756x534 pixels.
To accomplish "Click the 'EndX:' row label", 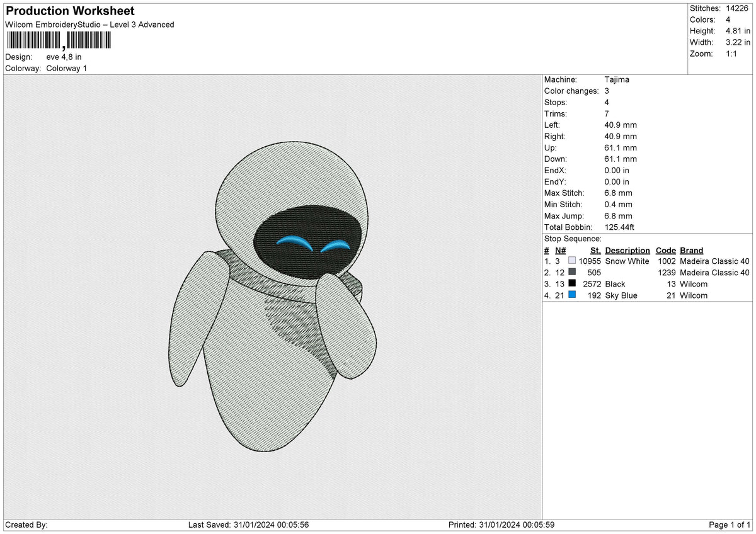I will tap(556, 170).
